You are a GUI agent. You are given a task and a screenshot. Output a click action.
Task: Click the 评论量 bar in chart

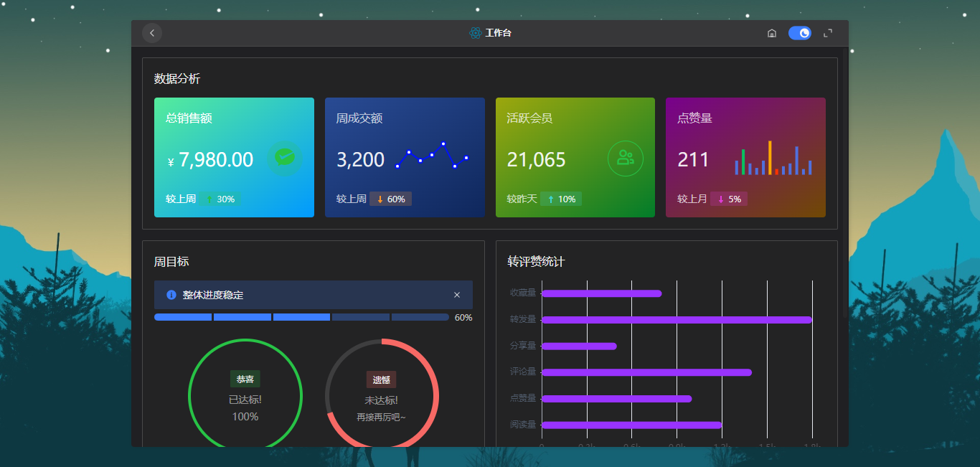click(x=646, y=372)
